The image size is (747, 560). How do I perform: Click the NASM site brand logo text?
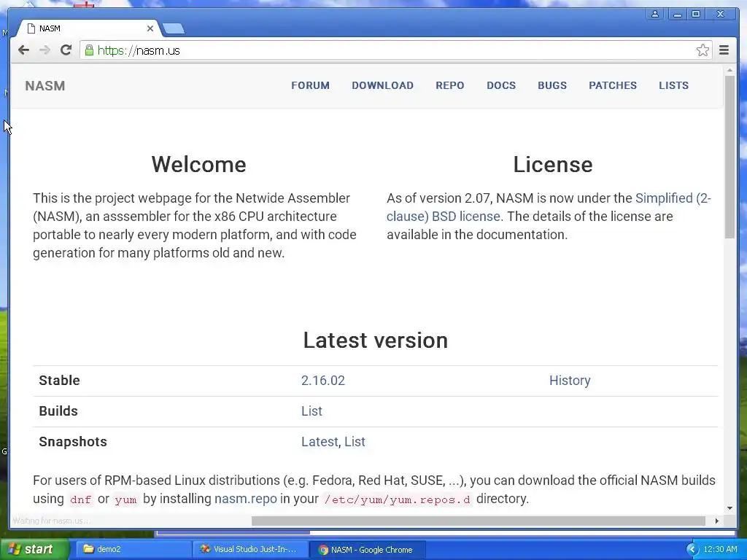tap(44, 86)
